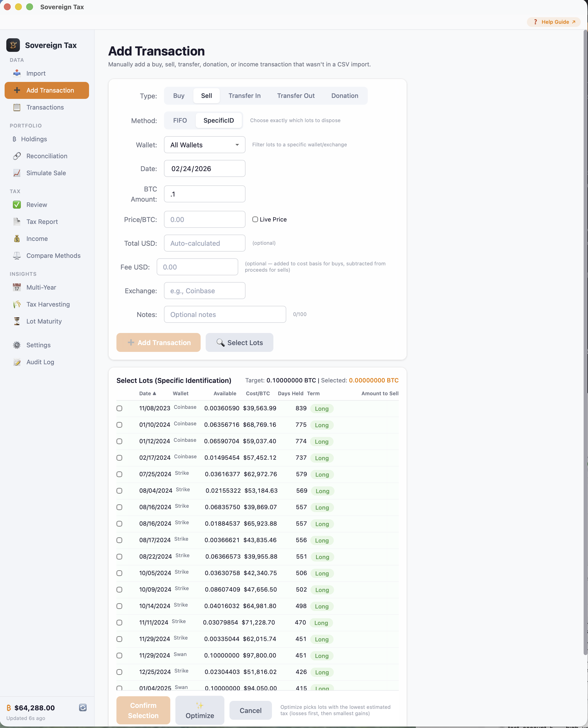
Task: Enable the Live Price checkbox
Action: point(255,219)
